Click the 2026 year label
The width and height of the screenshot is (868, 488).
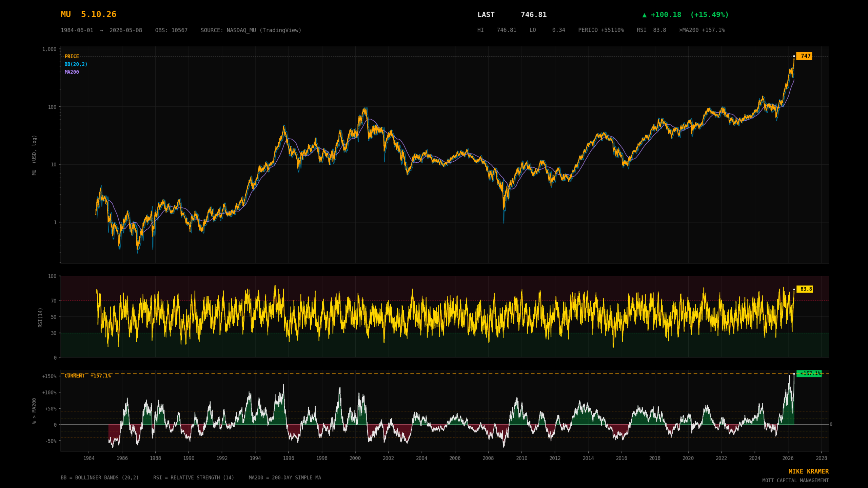(x=788, y=458)
